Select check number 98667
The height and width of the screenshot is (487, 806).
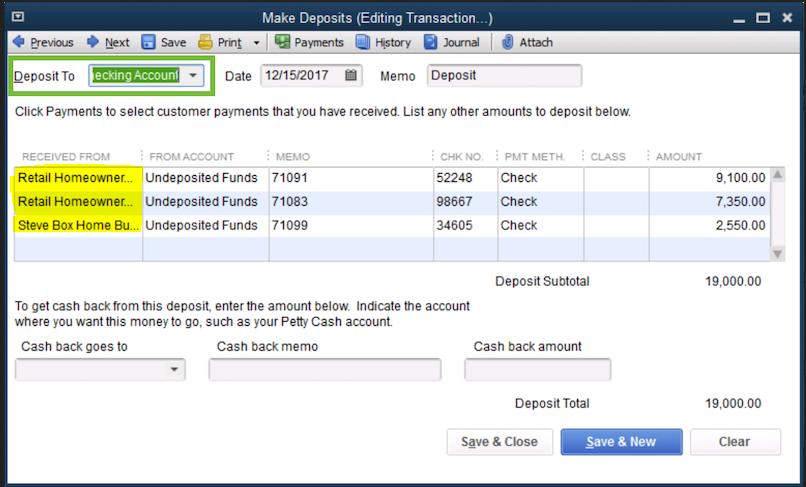coord(465,202)
